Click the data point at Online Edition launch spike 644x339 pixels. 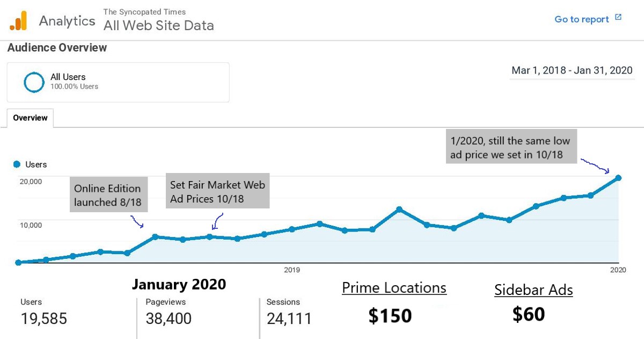tap(155, 236)
